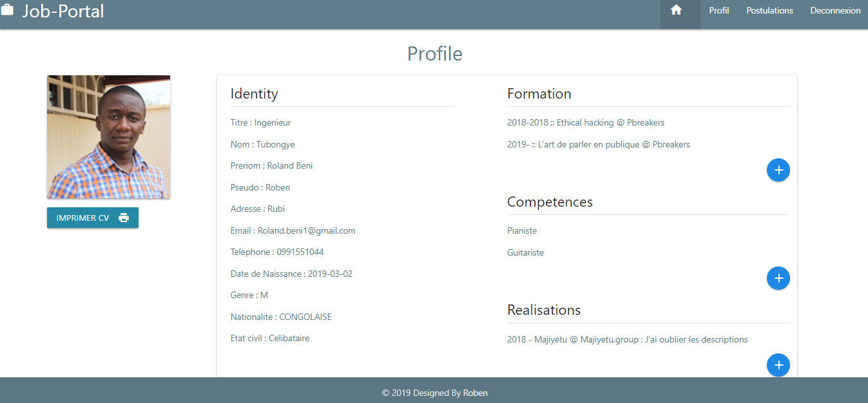Click the Guitariste competence

(x=525, y=252)
